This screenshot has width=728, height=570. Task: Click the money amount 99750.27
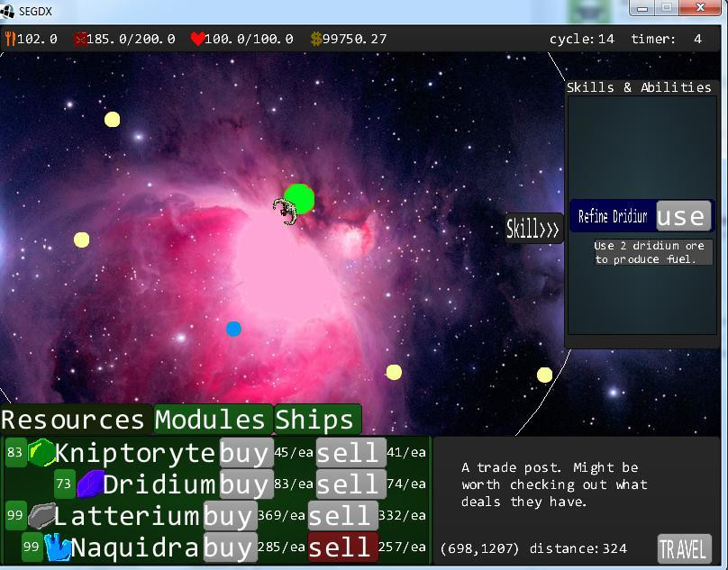coord(354,39)
